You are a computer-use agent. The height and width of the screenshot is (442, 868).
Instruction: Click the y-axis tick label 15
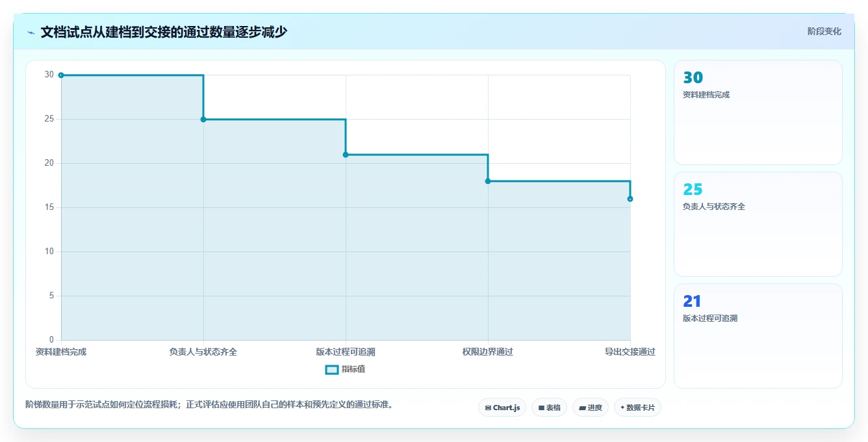tap(49, 207)
